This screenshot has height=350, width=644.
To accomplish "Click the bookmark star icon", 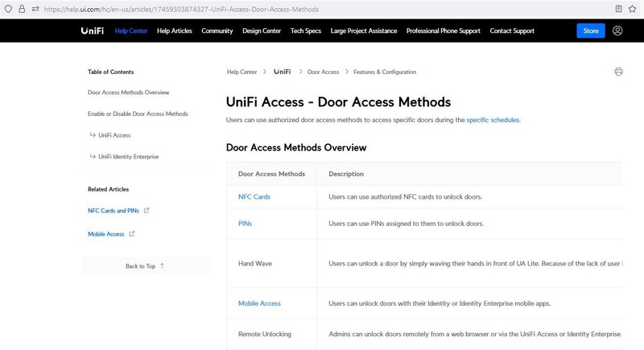I will [634, 9].
